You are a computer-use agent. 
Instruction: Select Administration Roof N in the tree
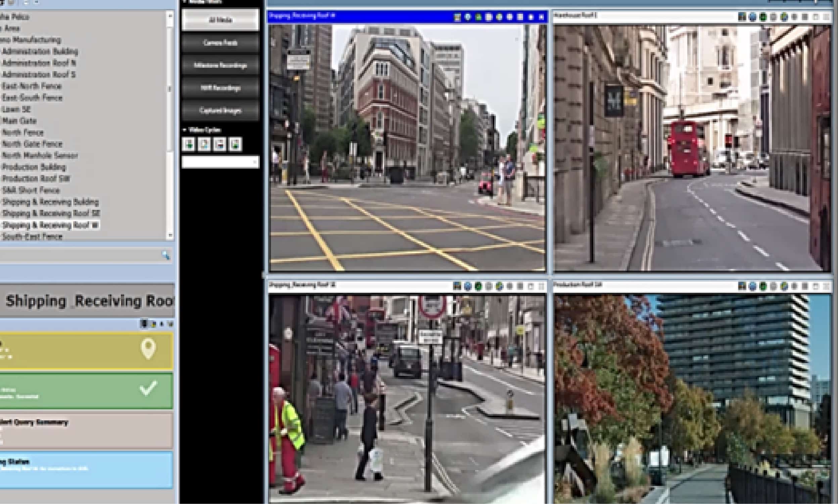click(x=39, y=63)
